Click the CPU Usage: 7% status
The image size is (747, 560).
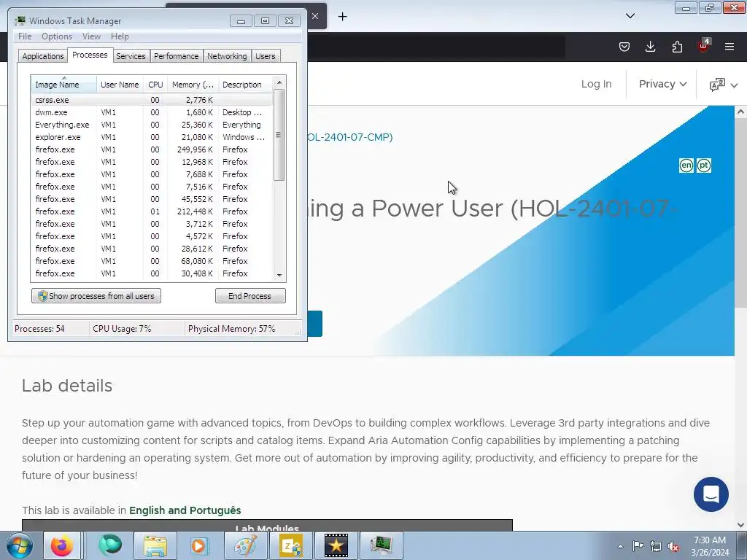122,329
